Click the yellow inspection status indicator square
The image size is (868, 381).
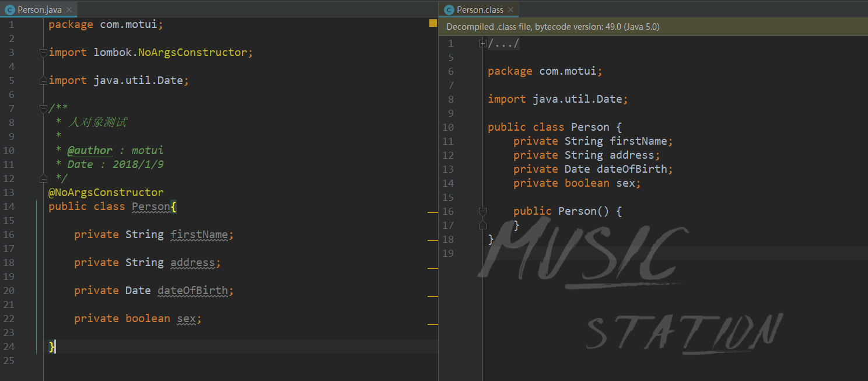pyautogui.click(x=433, y=23)
